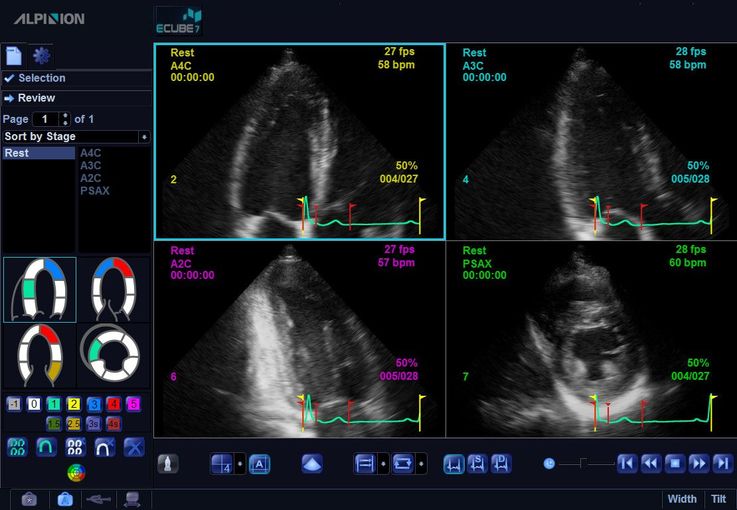The width and height of the screenshot is (737, 510).
Task: Expand the quad layout dropdown arrow
Action: 240,464
